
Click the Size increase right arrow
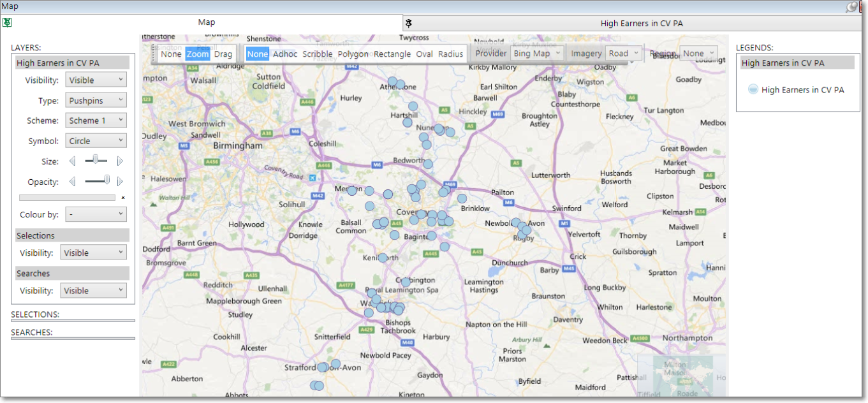[120, 161]
